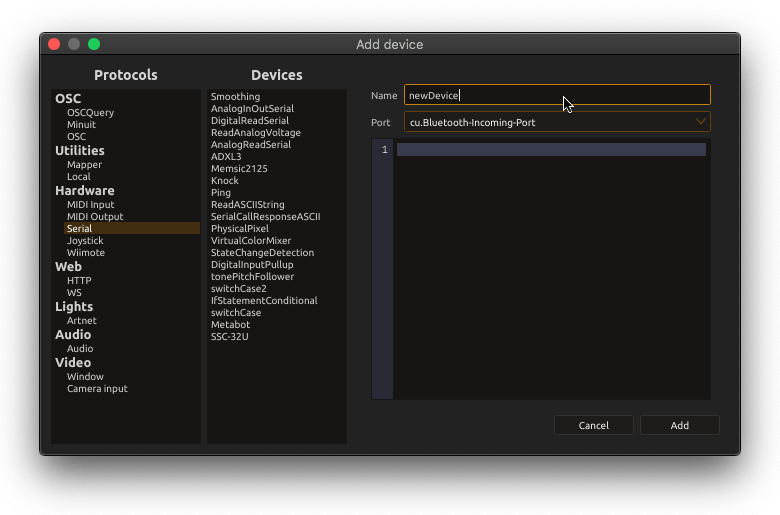Choose the Metabot device

pos(230,324)
